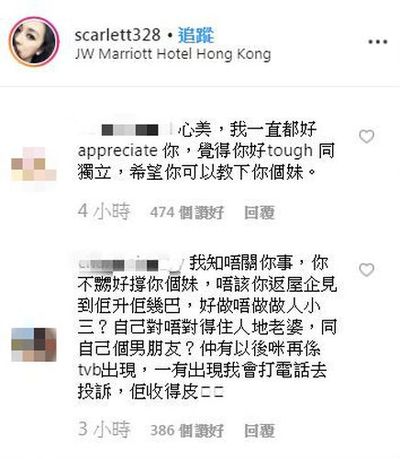The width and height of the screenshot is (400, 459).
Task: Click the second comment mentioning tvb
Action: click(207, 327)
